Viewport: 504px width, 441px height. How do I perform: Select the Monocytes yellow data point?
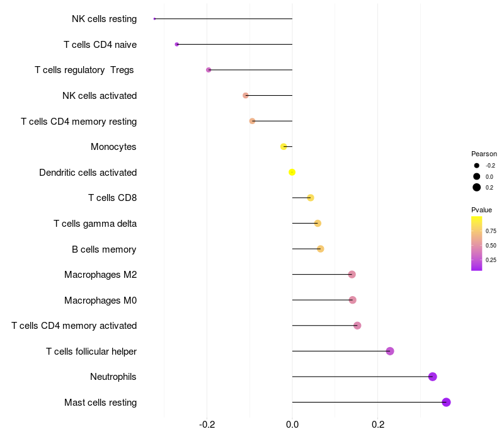click(283, 147)
